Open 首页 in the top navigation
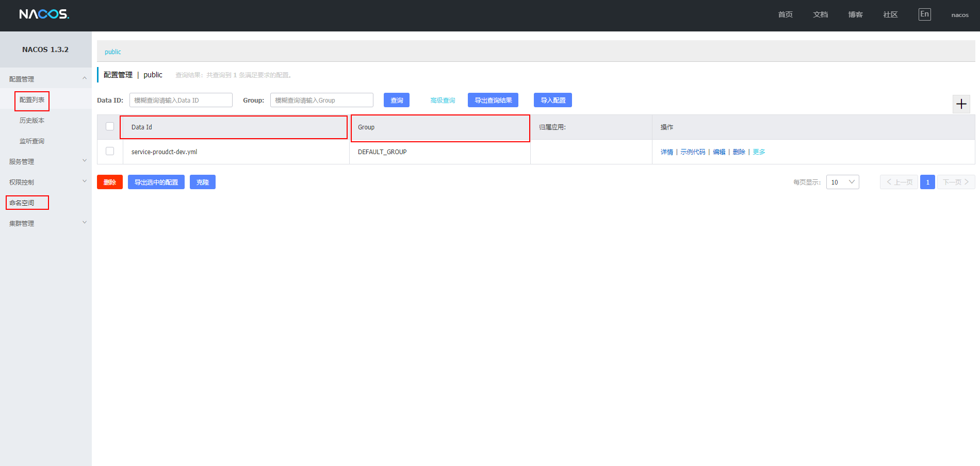Image resolution: width=980 pixels, height=466 pixels. pyautogui.click(x=785, y=14)
